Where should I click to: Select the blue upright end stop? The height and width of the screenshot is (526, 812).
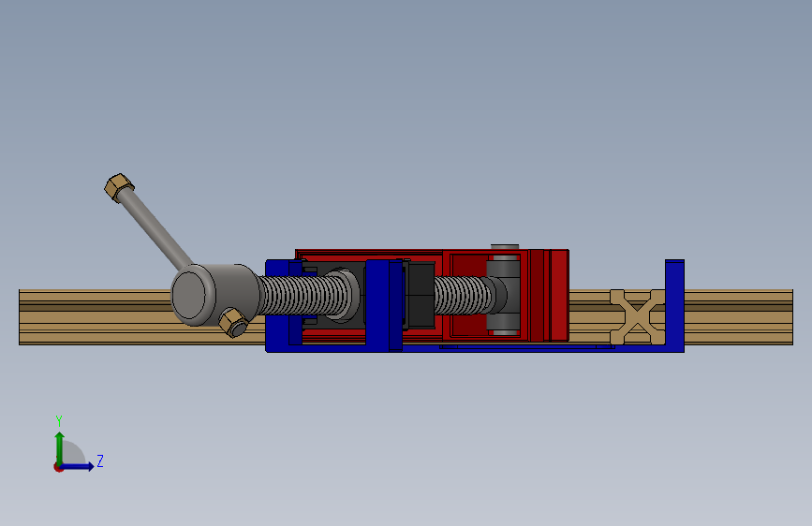674,305
